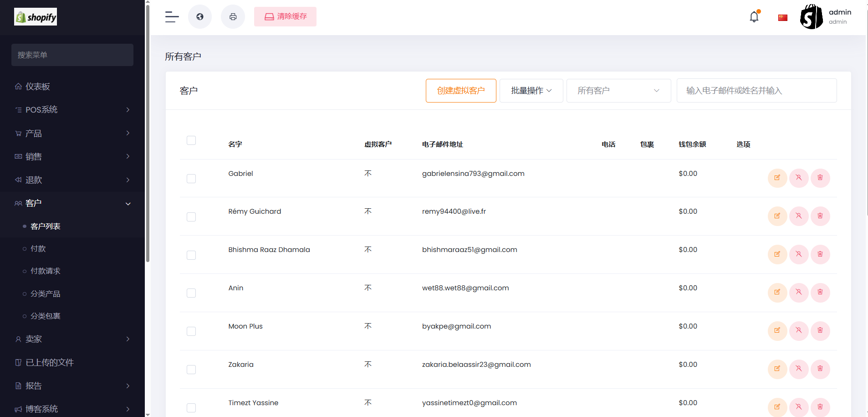Toggle the select-all checkbox in table header

(191, 140)
